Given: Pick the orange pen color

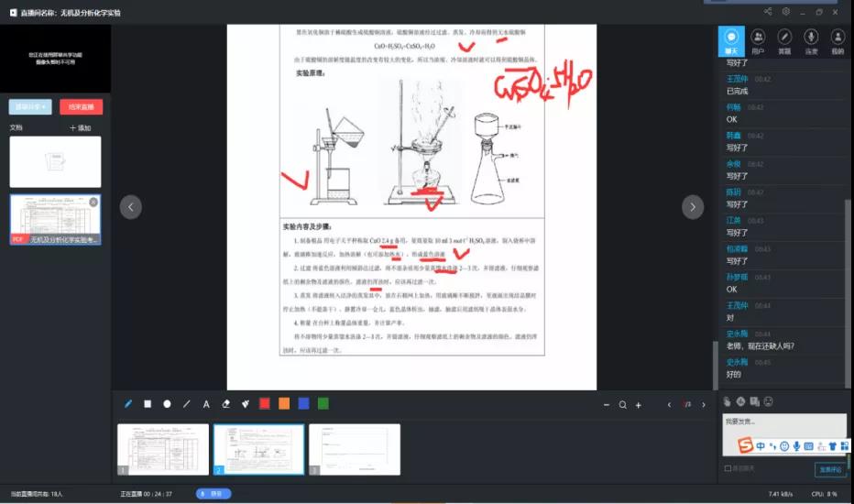Looking at the screenshot, I should pyautogui.click(x=284, y=404).
